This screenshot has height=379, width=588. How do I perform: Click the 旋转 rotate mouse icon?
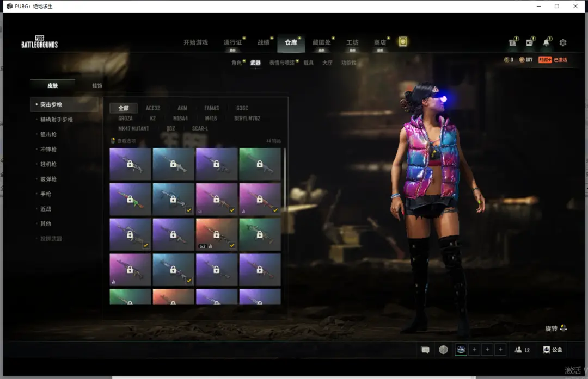click(x=563, y=328)
